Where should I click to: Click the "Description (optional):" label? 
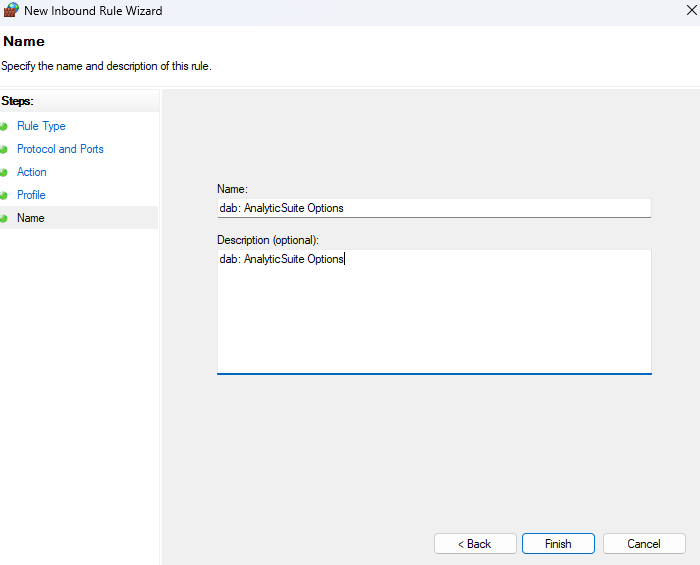pos(267,240)
